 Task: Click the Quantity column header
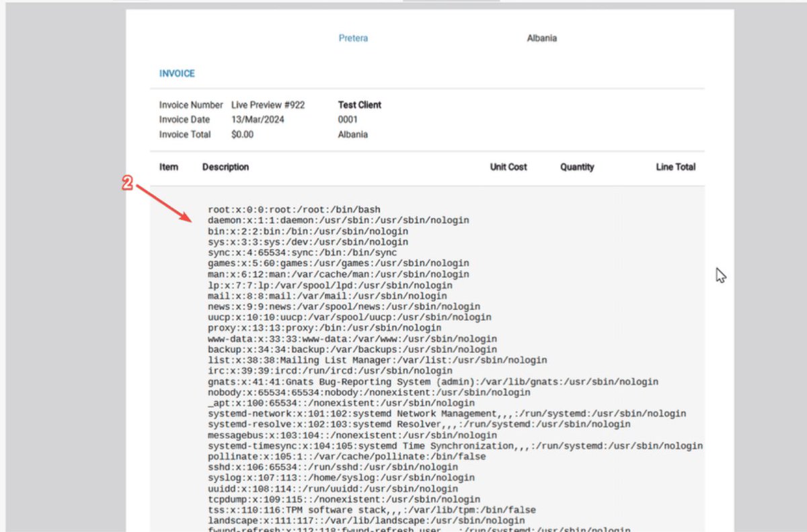coord(576,167)
